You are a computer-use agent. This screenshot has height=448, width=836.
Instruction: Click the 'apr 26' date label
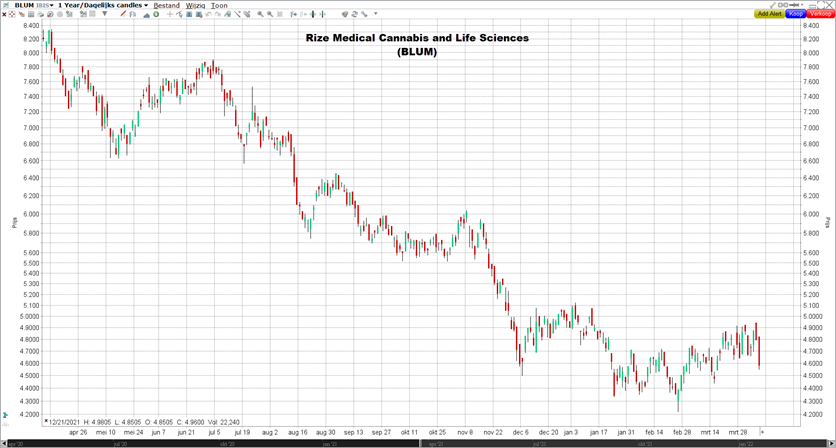pos(78,432)
